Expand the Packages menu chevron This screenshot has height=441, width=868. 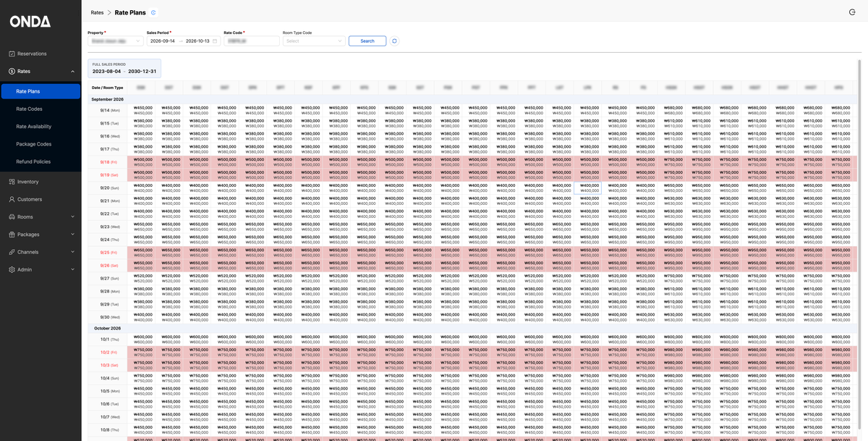coord(72,235)
